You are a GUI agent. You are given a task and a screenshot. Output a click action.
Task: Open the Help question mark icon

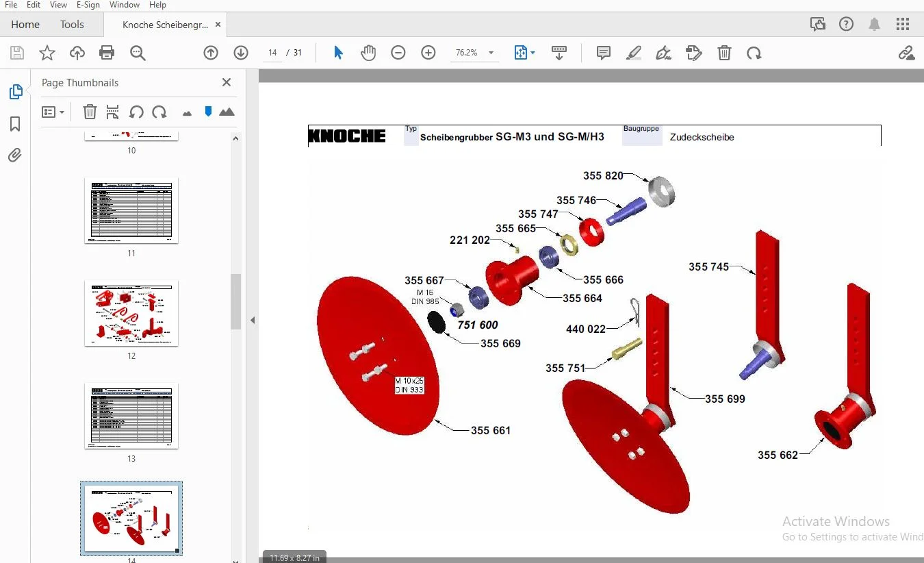pos(847,25)
